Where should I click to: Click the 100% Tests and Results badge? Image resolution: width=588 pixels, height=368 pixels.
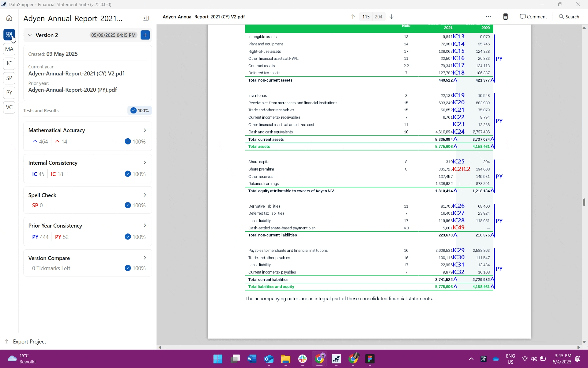[x=140, y=111]
